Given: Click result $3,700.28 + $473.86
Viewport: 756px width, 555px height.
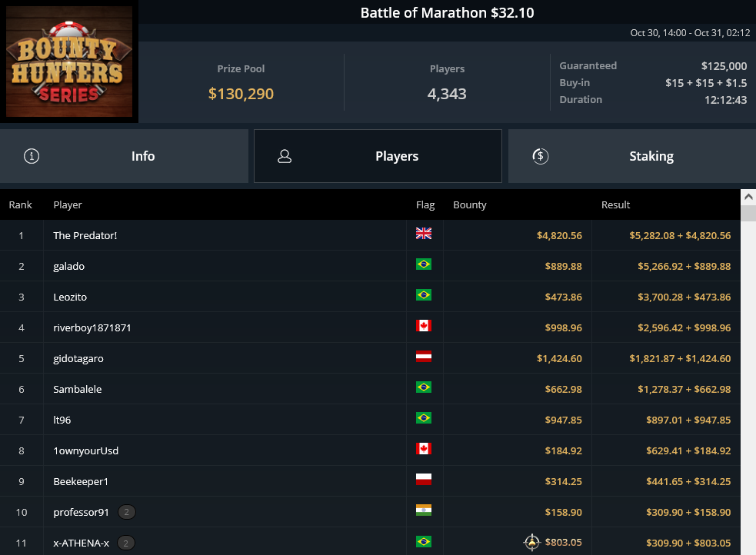Looking at the screenshot, I should click(684, 297).
